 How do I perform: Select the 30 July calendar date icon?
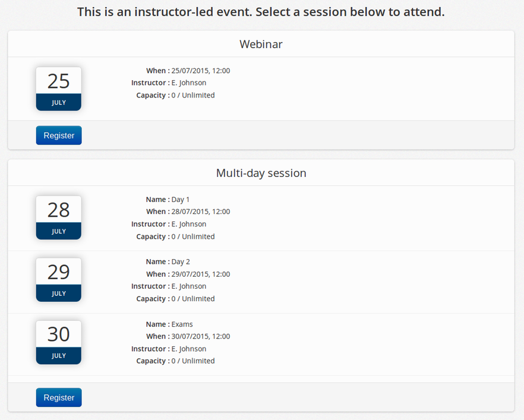(x=59, y=343)
